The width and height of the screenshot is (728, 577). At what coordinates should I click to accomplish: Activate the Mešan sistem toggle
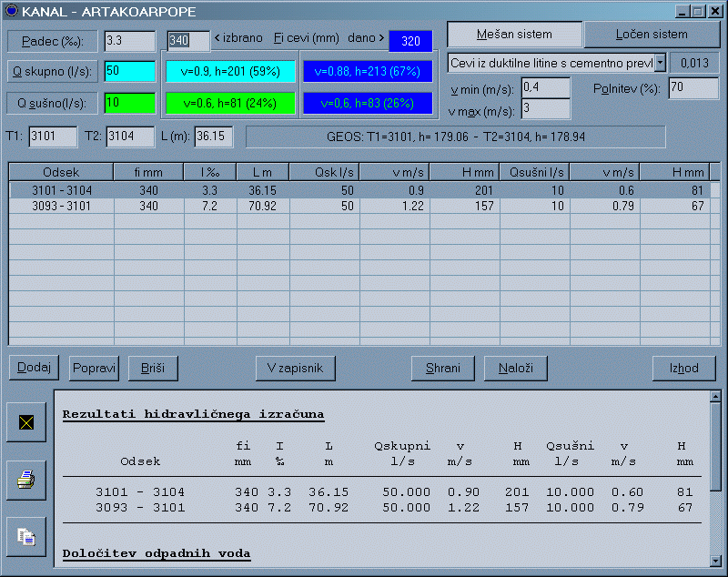(x=514, y=35)
